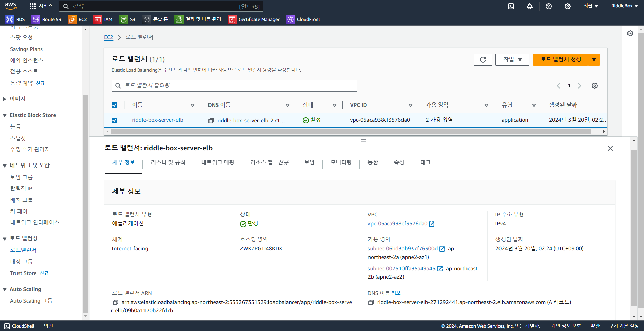Screen dimensions: 644x331
Task: Open the 작업 actions dropdown
Action: click(512, 60)
